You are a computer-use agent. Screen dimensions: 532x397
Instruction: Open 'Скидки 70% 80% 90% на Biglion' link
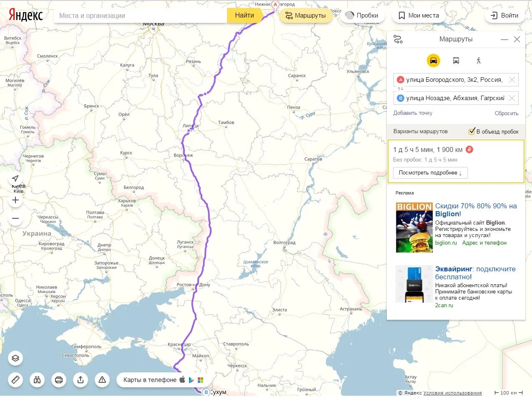pyautogui.click(x=476, y=210)
